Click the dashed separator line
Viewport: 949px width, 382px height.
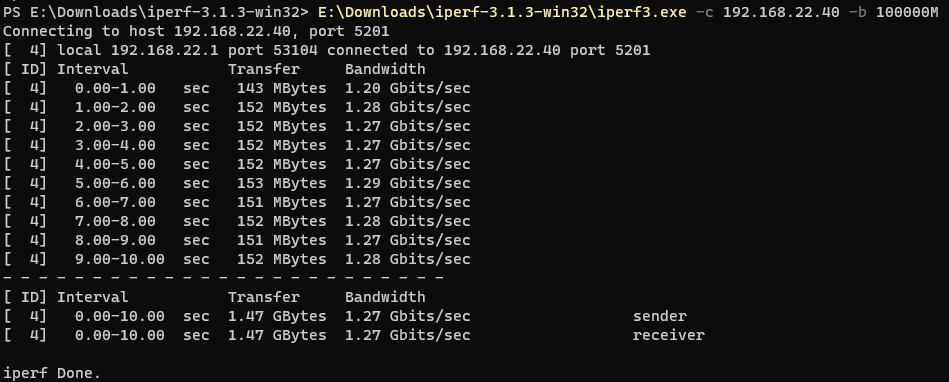(x=223, y=278)
